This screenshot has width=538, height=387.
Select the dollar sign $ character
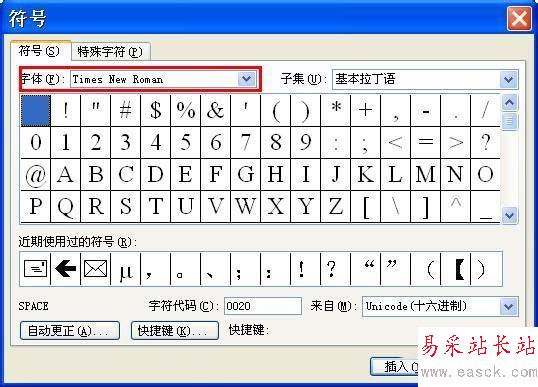click(155, 110)
